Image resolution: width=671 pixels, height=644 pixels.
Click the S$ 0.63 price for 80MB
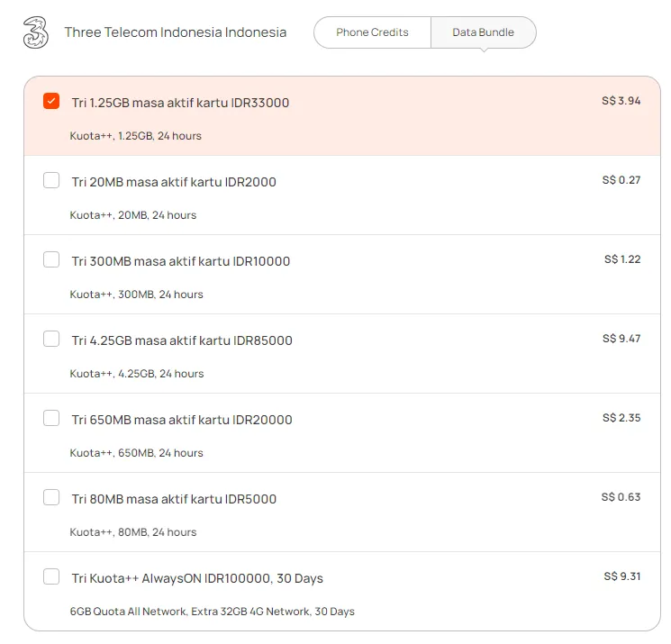pyautogui.click(x=621, y=497)
